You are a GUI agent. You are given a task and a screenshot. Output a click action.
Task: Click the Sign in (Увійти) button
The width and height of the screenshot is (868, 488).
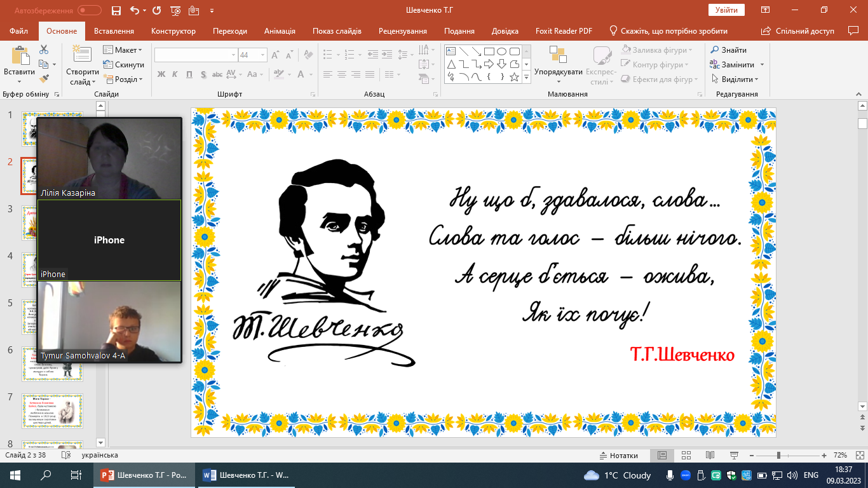726,10
